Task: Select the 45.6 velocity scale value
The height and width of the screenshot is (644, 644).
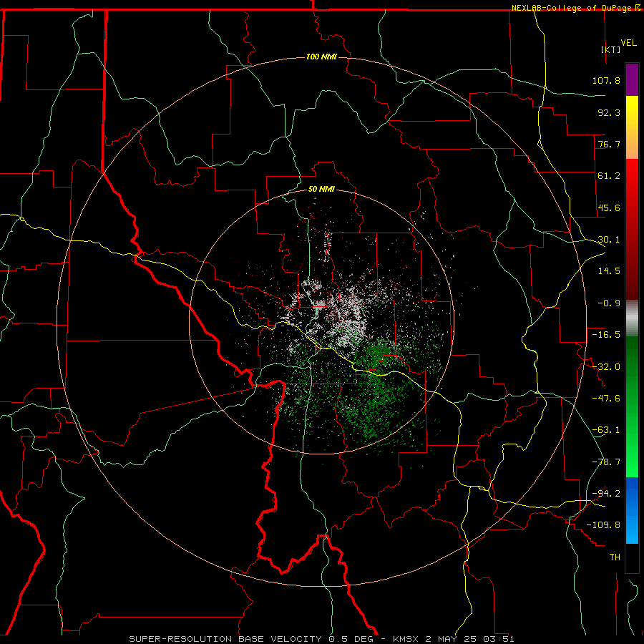Action: pos(609,208)
